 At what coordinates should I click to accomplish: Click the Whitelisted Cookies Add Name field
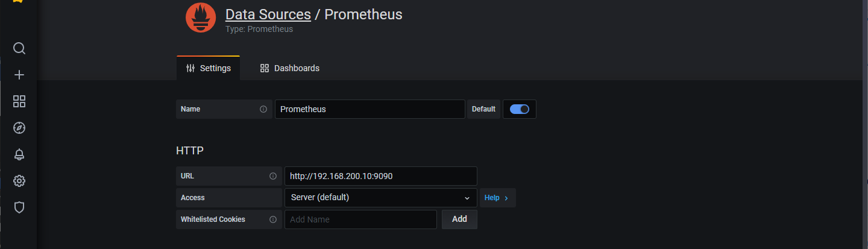[360, 219]
